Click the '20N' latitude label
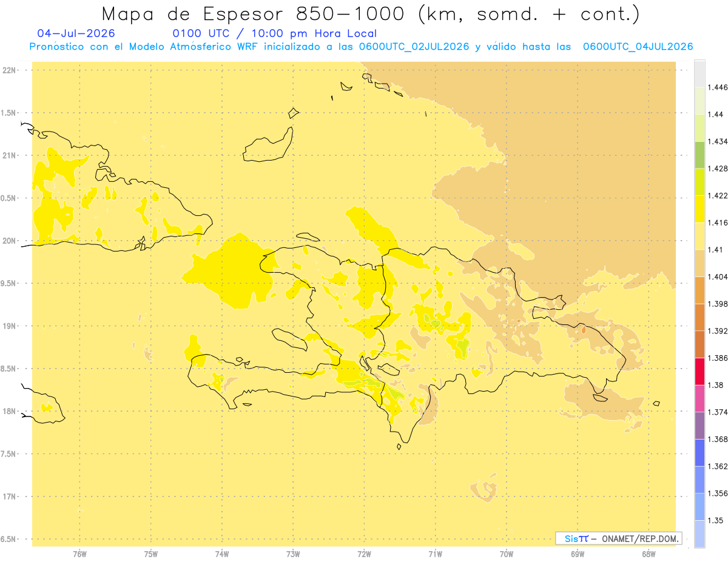728x562 pixels. [10, 241]
